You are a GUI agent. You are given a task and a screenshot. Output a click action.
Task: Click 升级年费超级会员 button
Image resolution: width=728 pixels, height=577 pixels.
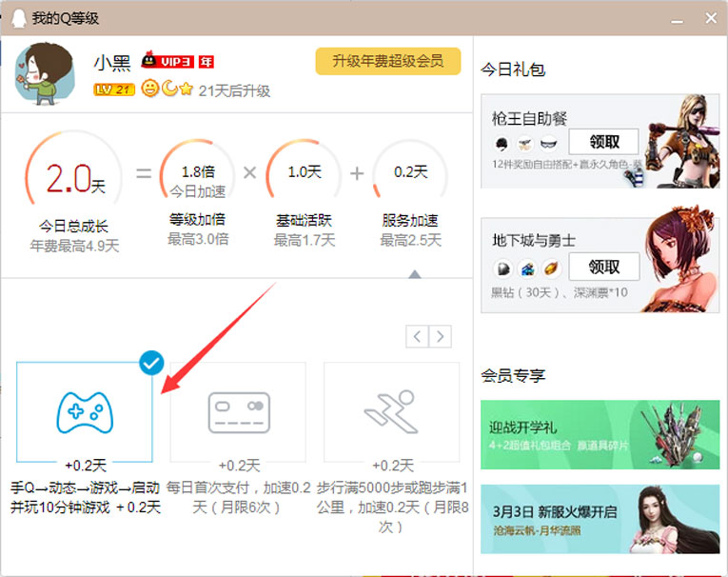pyautogui.click(x=388, y=61)
